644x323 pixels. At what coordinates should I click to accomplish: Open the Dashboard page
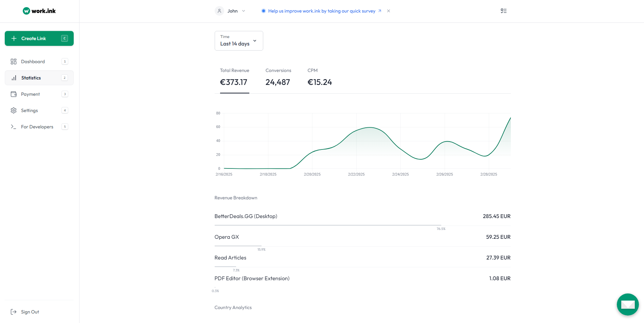(x=39, y=61)
